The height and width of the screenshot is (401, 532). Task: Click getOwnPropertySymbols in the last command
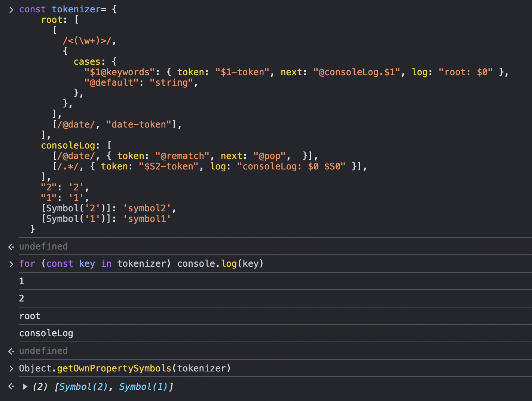coord(114,368)
